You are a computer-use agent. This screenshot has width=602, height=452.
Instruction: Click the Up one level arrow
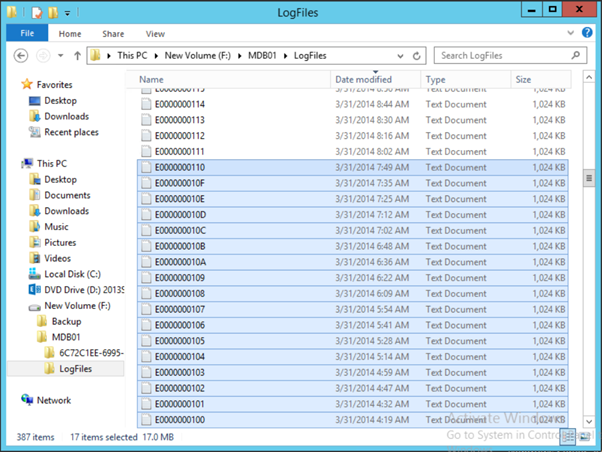coord(77,56)
